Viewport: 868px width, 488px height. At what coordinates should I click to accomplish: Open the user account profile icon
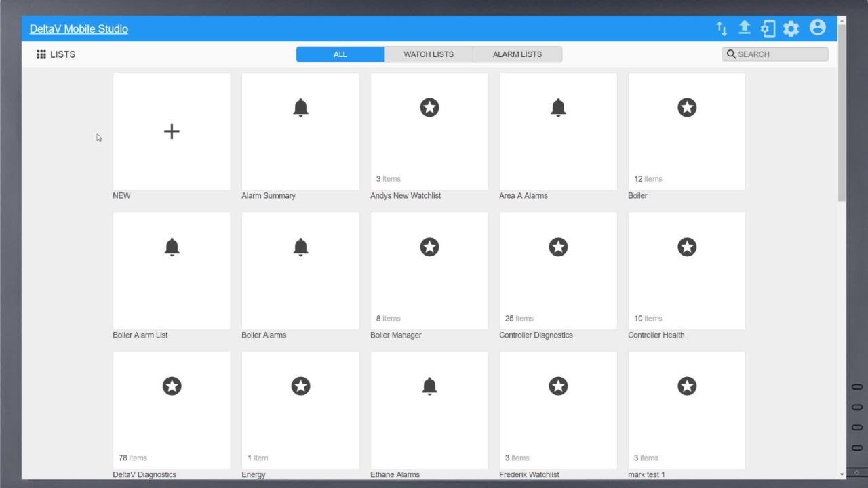pyautogui.click(x=817, y=27)
